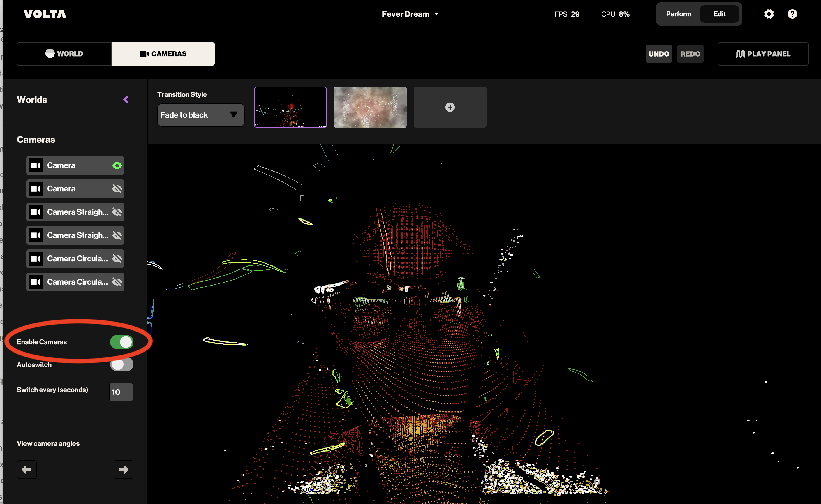Hide first Camera using green eye icon
Viewport: 821px width, 504px height.
tap(117, 165)
